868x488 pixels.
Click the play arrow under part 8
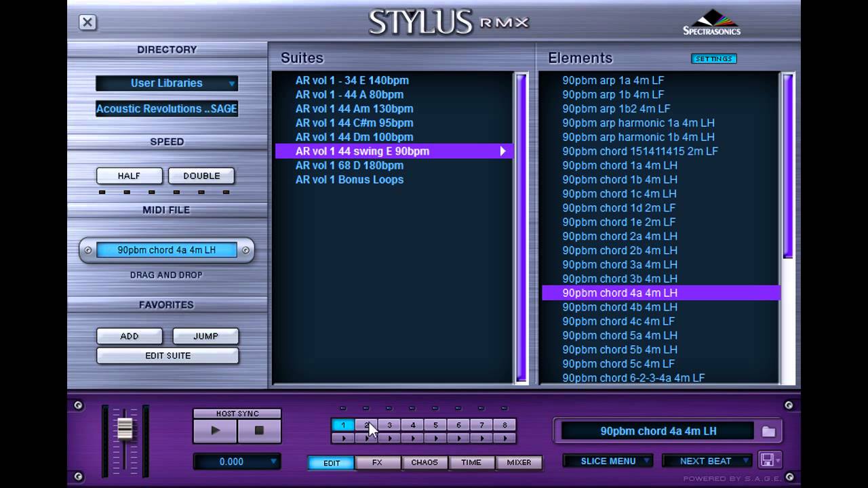(505, 438)
